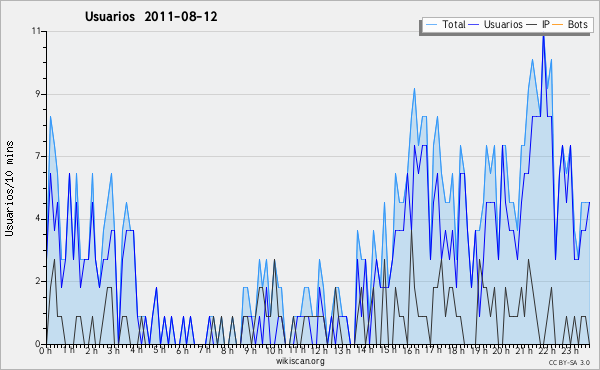This screenshot has height=370, width=600.
Task: Click the x-axis label '23 h'
Action: point(570,350)
